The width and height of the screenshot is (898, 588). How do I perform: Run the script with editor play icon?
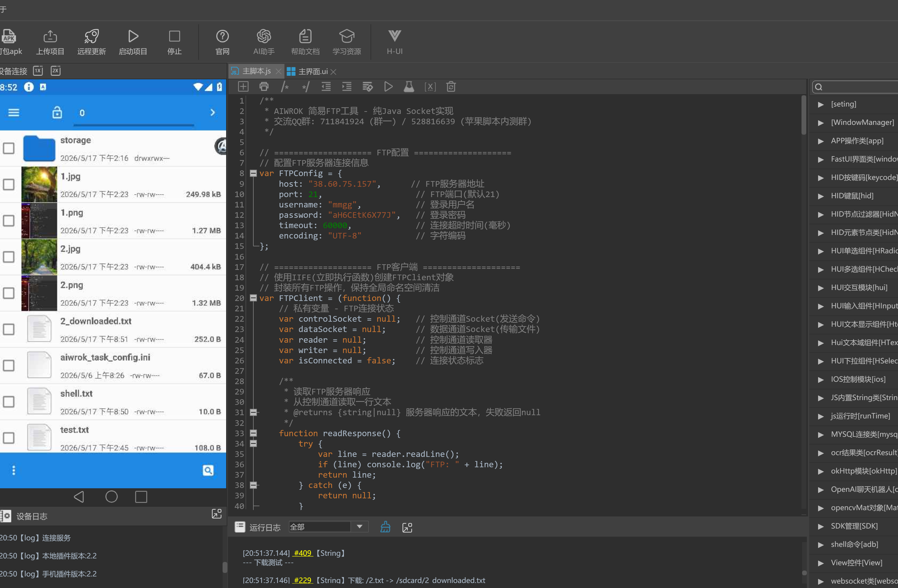(388, 87)
